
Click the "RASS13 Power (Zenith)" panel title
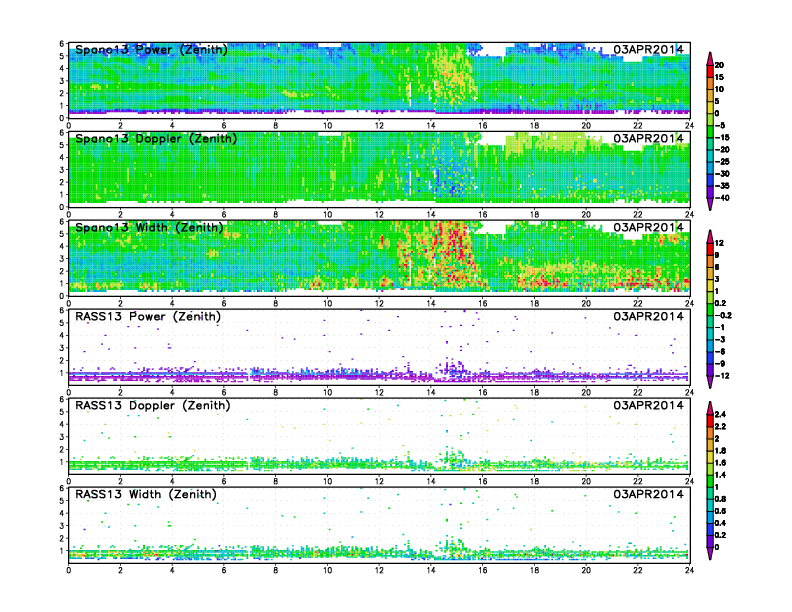tap(148, 317)
